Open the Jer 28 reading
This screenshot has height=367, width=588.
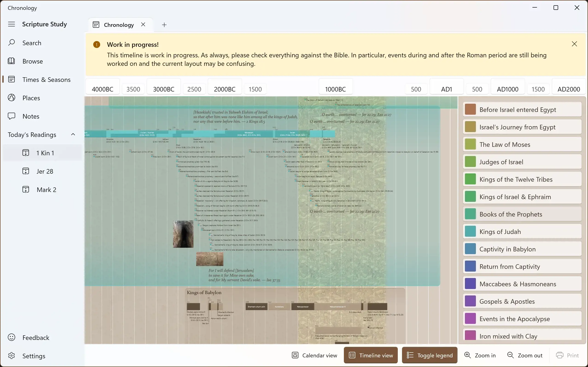[x=45, y=171]
